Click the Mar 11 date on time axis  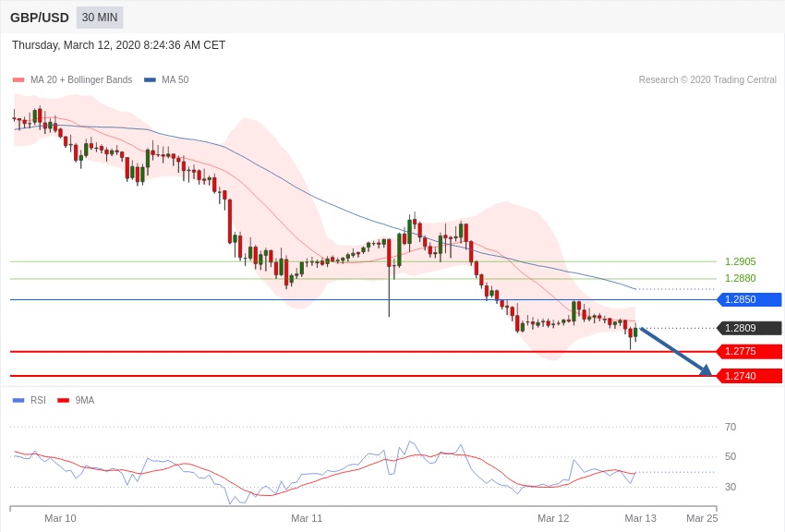[x=307, y=518]
